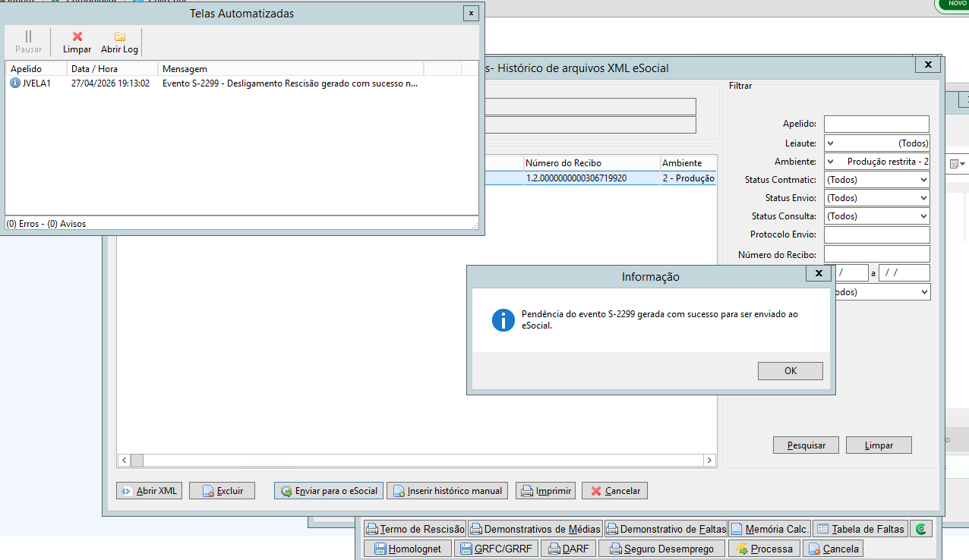Click the Processa button
The height and width of the screenshot is (560, 969).
pyautogui.click(x=764, y=549)
